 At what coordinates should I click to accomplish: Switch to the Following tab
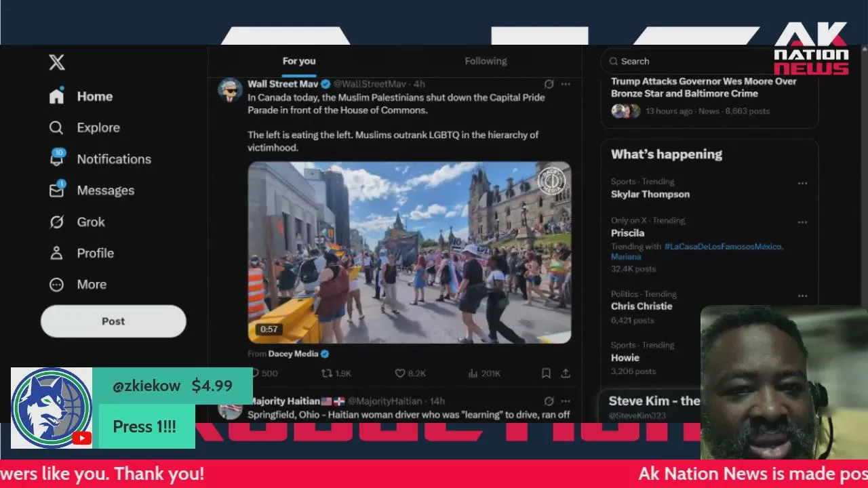click(486, 61)
